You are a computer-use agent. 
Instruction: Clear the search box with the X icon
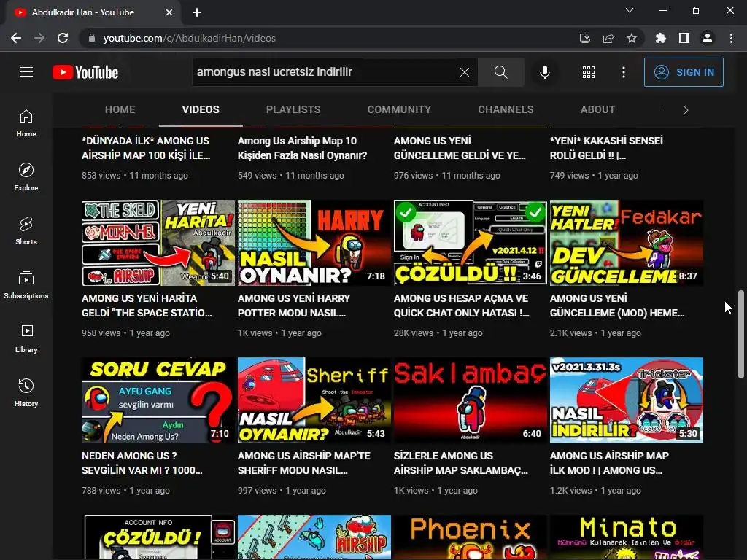coord(465,72)
